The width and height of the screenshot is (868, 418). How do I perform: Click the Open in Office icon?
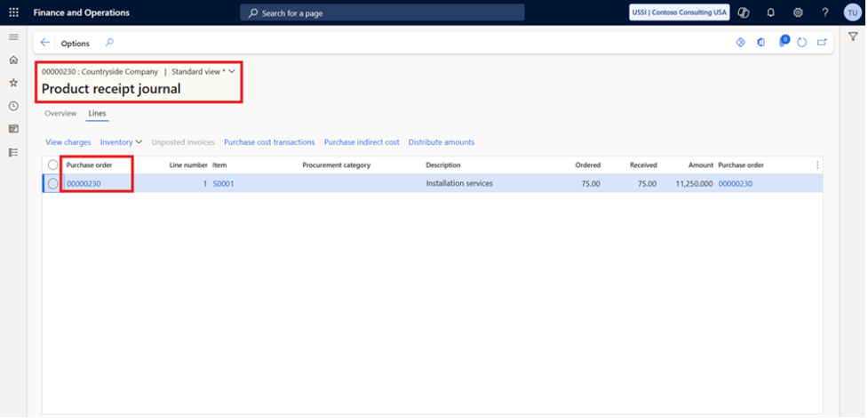click(761, 43)
